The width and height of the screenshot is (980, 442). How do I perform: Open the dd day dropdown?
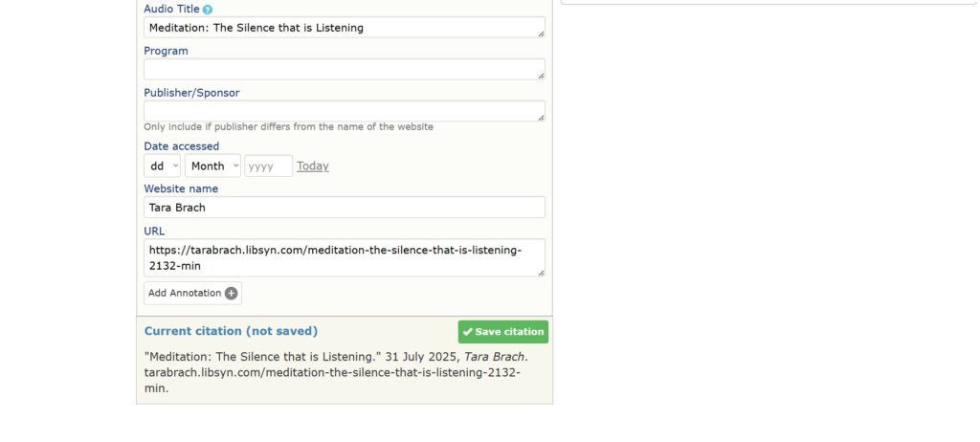(163, 166)
